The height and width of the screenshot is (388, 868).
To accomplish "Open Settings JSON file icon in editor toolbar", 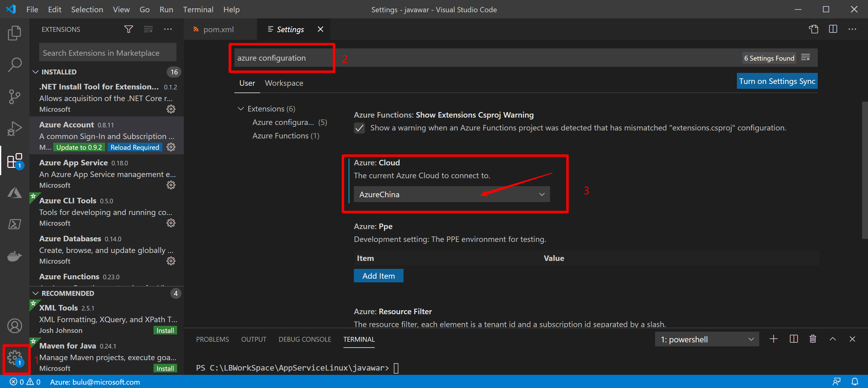I will pyautogui.click(x=813, y=29).
